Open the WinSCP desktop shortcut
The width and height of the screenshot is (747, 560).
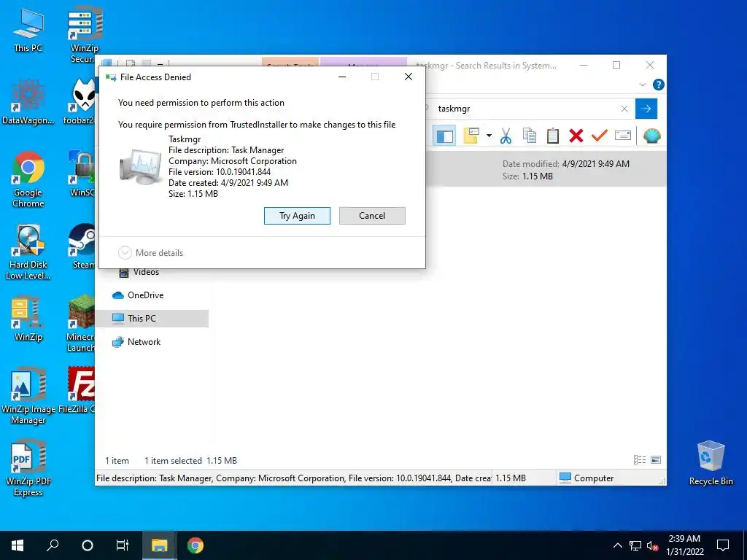82,174
